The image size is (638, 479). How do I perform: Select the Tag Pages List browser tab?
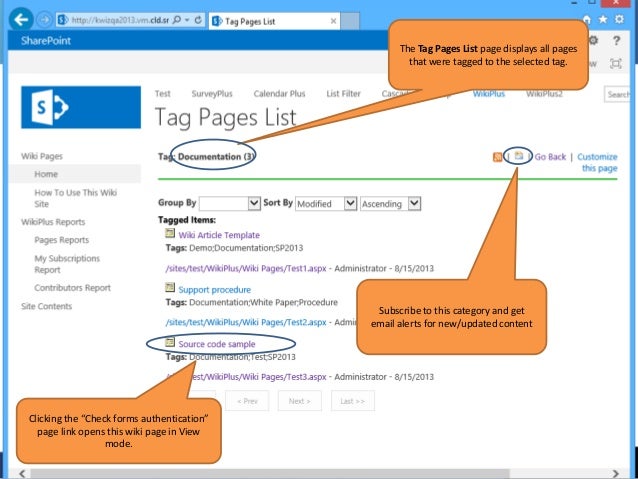pyautogui.click(x=274, y=21)
